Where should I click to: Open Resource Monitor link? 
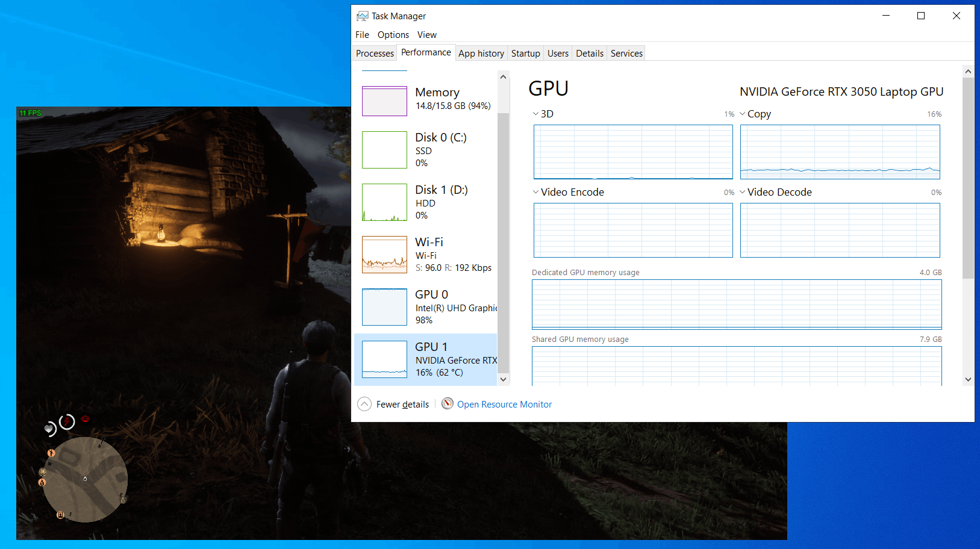(504, 405)
